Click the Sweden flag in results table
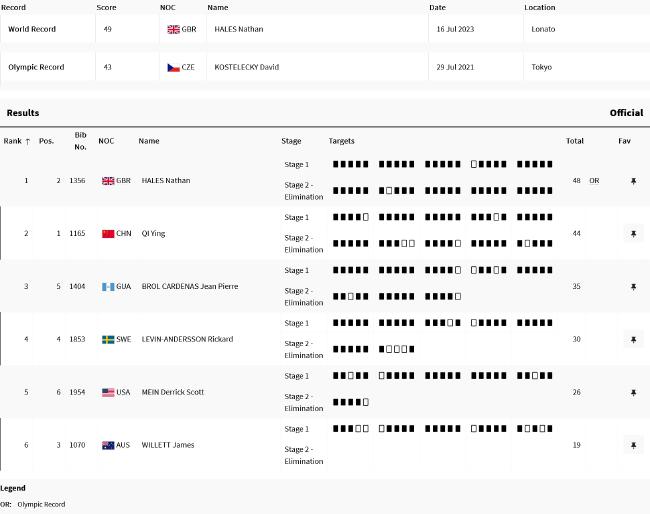 [x=108, y=340]
